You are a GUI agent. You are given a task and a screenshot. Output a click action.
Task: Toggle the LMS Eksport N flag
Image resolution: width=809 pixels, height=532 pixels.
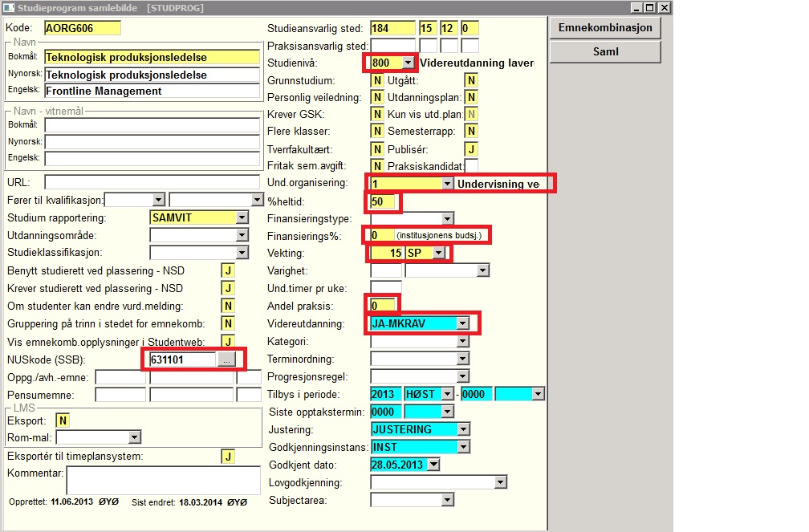pos(62,420)
